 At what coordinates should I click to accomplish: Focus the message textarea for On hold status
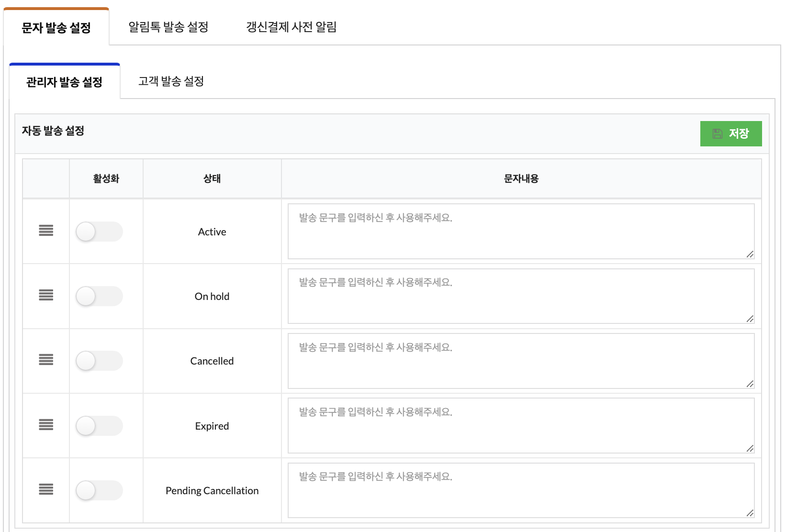tap(521, 296)
